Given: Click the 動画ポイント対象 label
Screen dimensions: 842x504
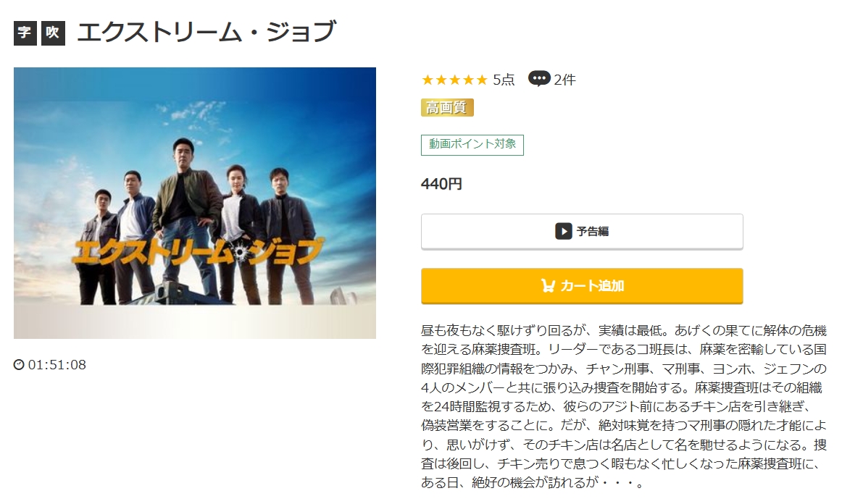Looking at the screenshot, I should [472, 144].
